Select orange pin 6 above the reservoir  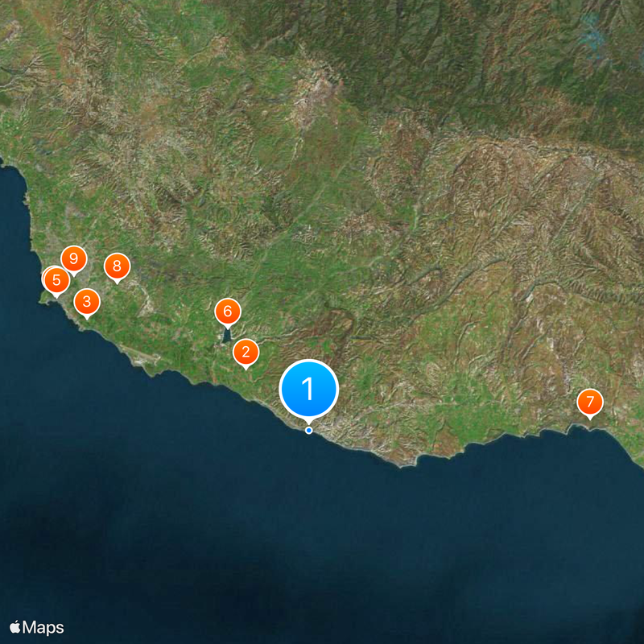228,312
